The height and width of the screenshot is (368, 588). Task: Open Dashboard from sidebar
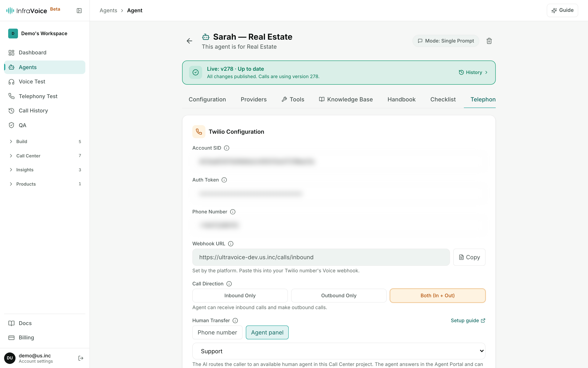click(45, 53)
